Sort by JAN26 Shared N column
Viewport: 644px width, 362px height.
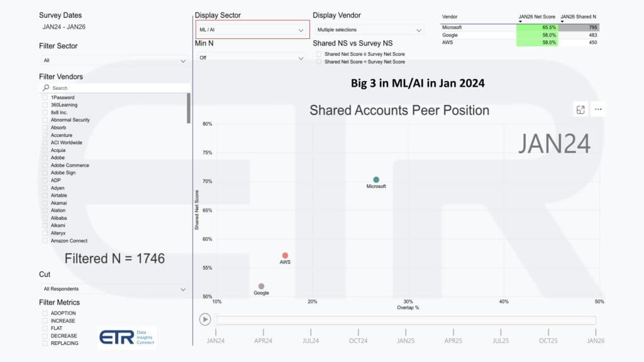[579, 16]
